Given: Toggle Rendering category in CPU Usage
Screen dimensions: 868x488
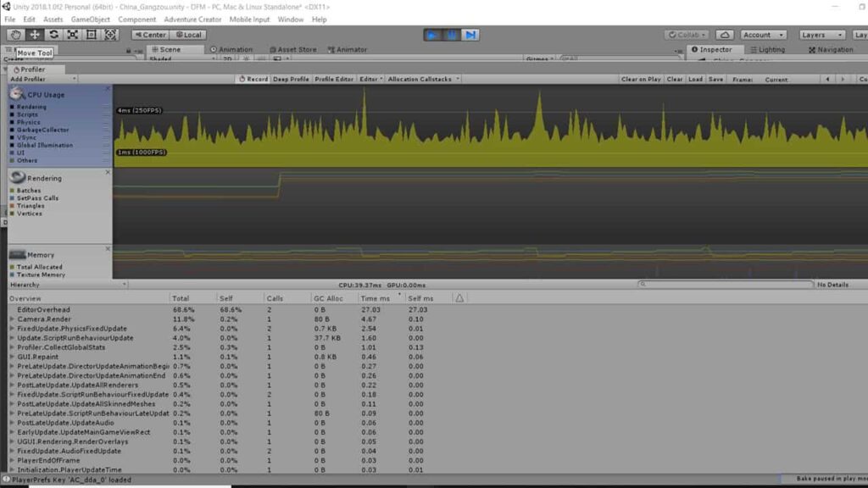Looking at the screenshot, I should click(x=12, y=107).
